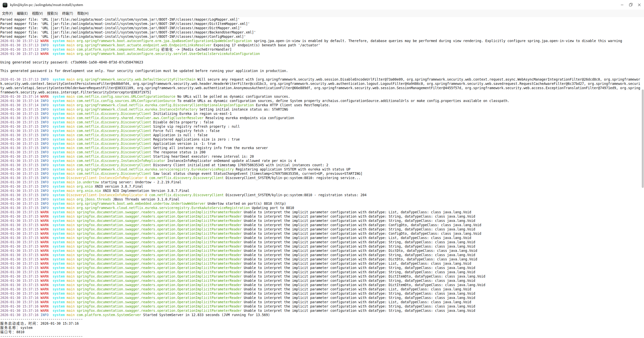
Task: Click the 服务启动成功 timestamp line
Action: tap(39, 323)
